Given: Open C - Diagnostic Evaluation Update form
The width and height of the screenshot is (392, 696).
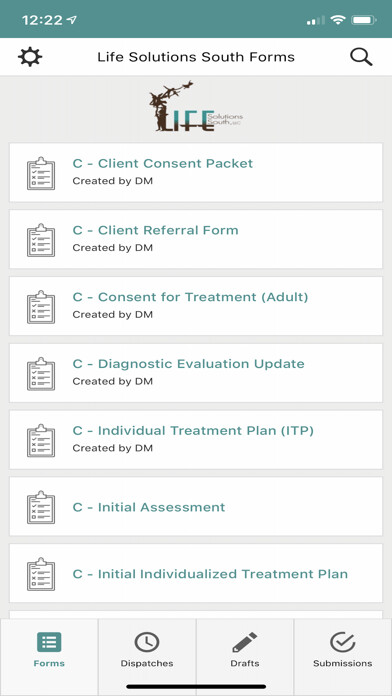Looking at the screenshot, I should [196, 373].
